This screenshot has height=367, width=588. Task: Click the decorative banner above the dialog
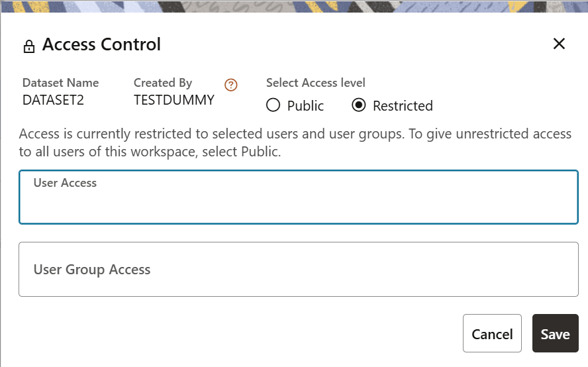294,5
